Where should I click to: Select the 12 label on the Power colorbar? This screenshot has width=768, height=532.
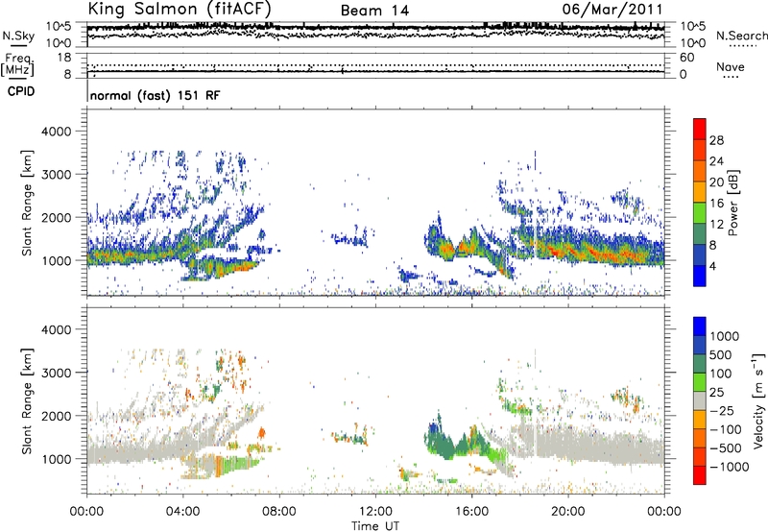tap(716, 225)
